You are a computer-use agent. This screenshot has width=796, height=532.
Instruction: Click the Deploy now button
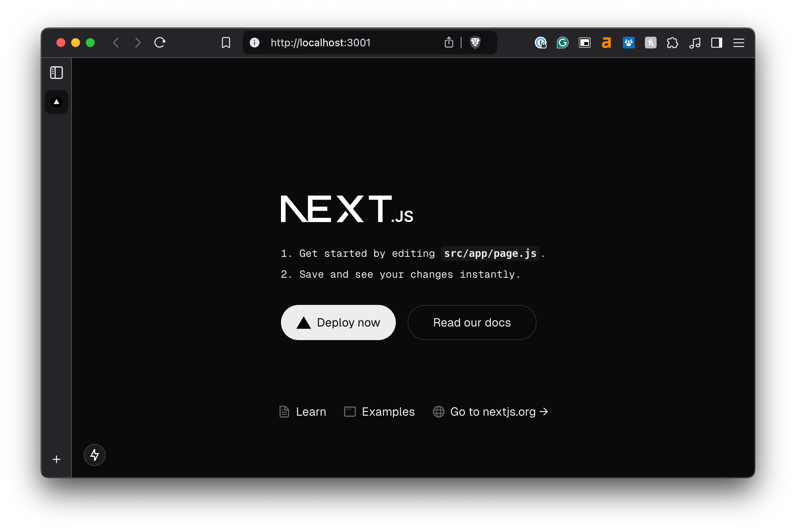[338, 323]
